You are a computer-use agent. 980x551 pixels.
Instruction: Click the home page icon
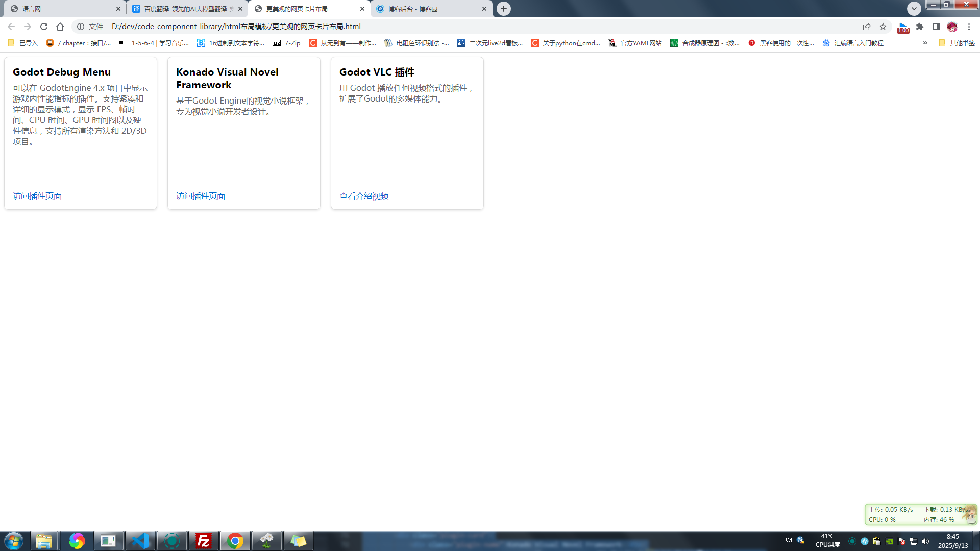point(60,27)
